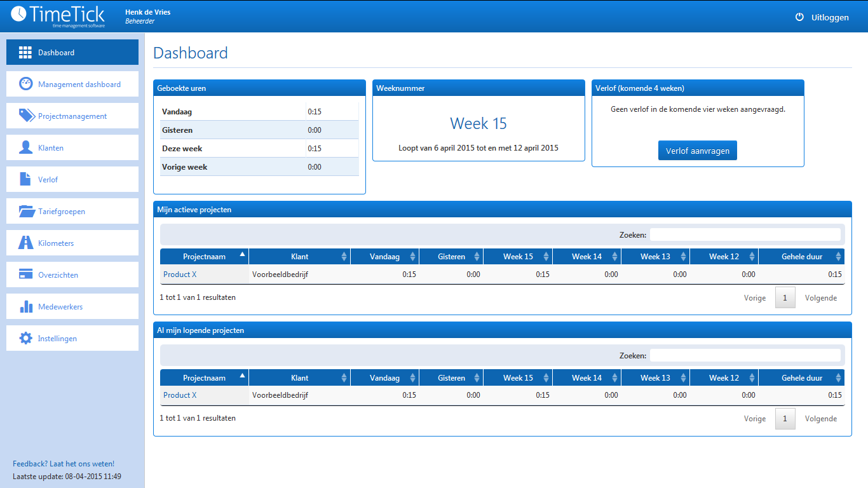Select the Klanten person icon
Viewport: 868px width, 488px height.
[25, 148]
